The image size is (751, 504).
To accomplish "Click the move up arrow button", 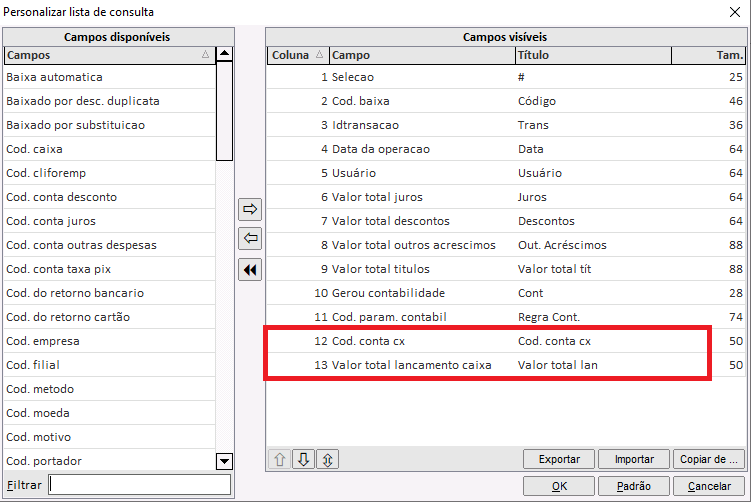I will pos(281,459).
